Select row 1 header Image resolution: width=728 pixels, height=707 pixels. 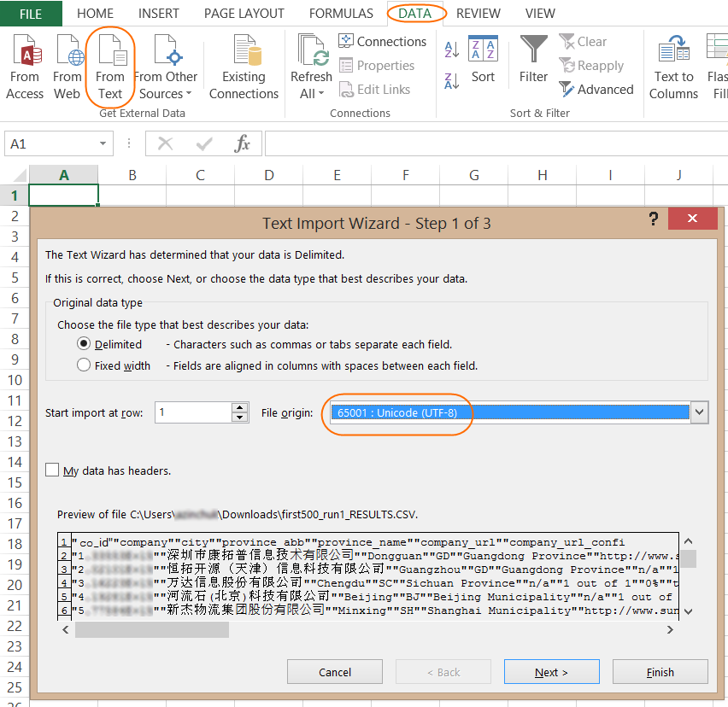(x=15, y=196)
